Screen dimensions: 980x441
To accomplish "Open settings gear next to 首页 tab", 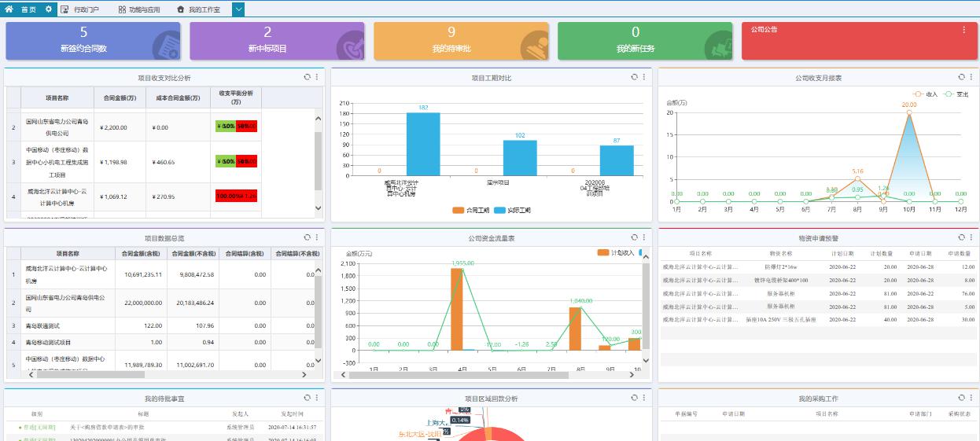I will pos(49,9).
